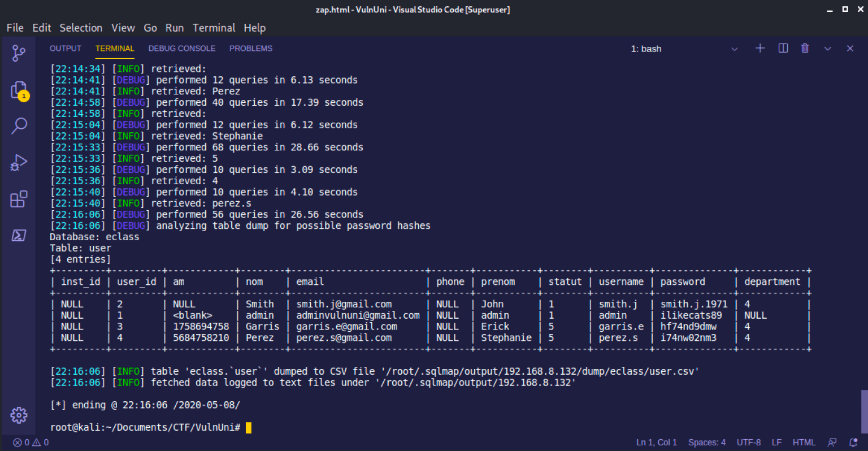Screen dimensions: 868x451
Task: Click am value '5684758210'
Action: point(201,338)
